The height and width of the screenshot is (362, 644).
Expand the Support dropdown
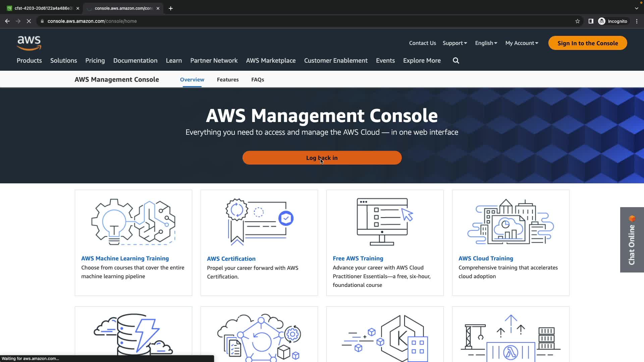[454, 43]
